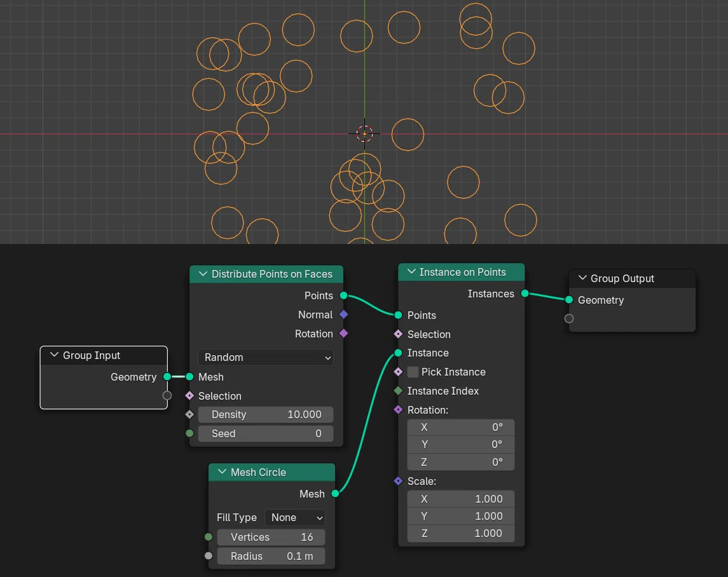Click the Points input socket on Instance node
The image size is (728, 577).
399,315
